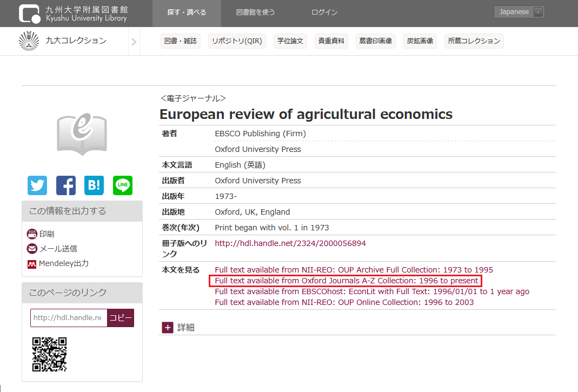578x392 pixels.
Task: Select the 所蔵コレクション tab
Action: 474,41
